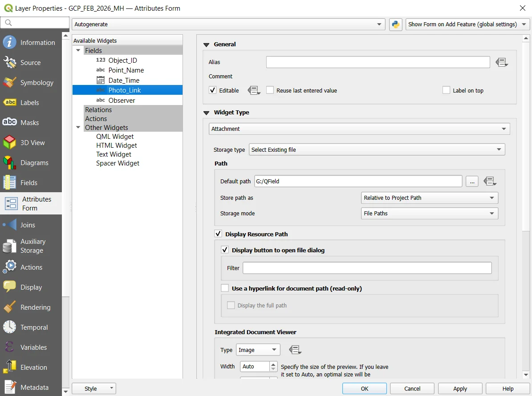Select the Photo_Link field in Available Widgets

point(126,89)
